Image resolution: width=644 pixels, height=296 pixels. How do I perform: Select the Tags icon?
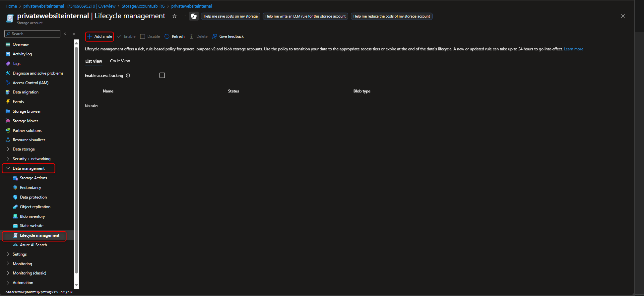point(8,64)
